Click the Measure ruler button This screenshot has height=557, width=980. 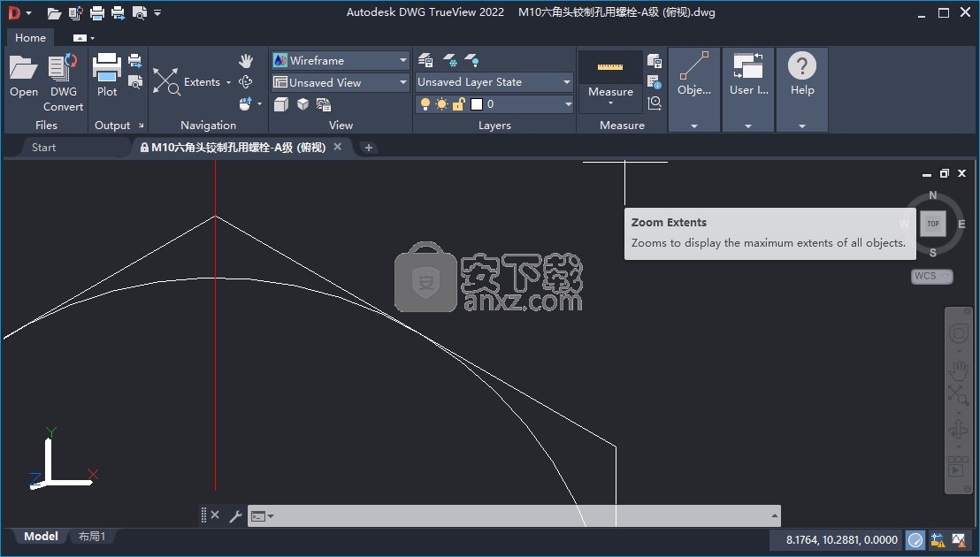[x=610, y=67]
